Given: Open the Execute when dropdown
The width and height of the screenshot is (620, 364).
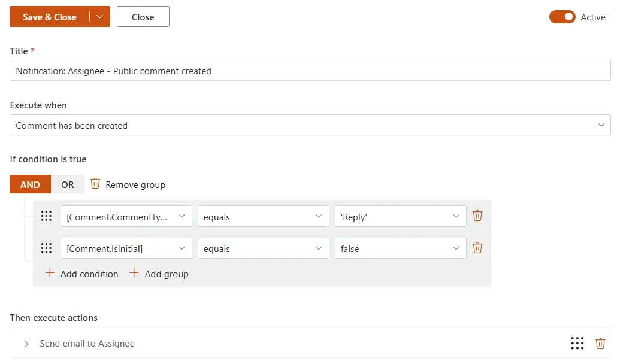Looking at the screenshot, I should tap(310, 125).
